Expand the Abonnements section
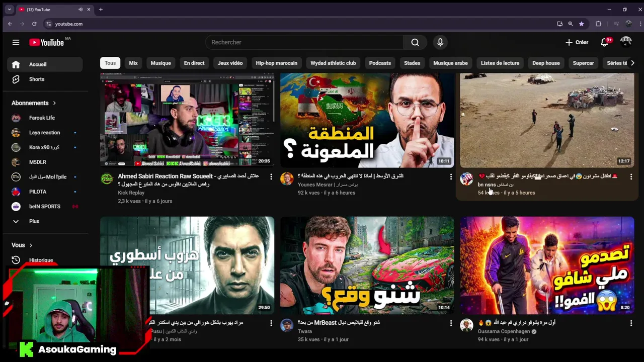The image size is (644, 362). (x=34, y=103)
